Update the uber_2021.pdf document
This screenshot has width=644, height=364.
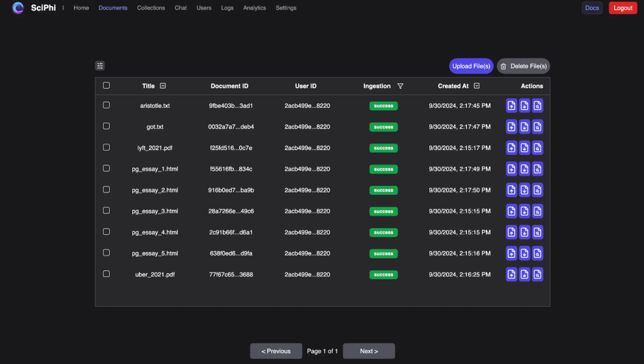[x=512, y=275]
